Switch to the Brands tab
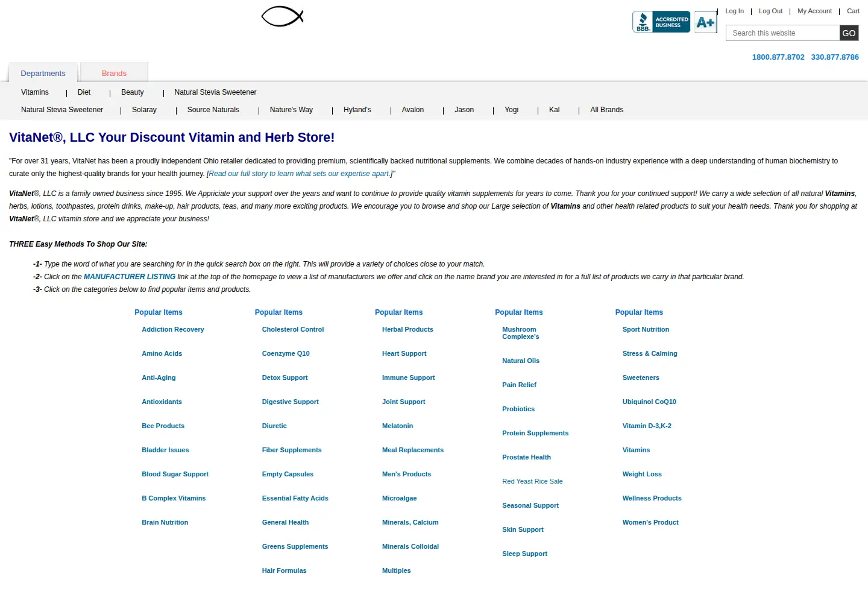Image resolution: width=868 pixels, height=603 pixels. coord(114,73)
